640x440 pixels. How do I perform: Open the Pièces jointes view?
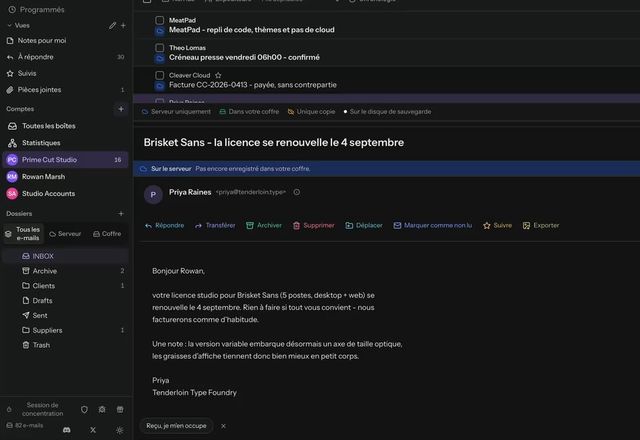pos(65,90)
